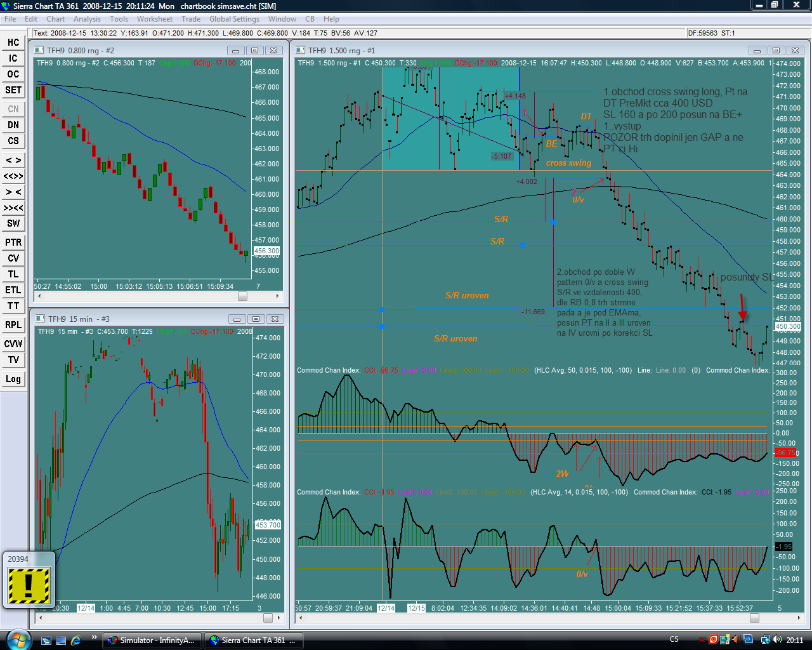The height and width of the screenshot is (650, 812).
Task: Launch Internet Explorer from quick launch
Action: point(76,640)
